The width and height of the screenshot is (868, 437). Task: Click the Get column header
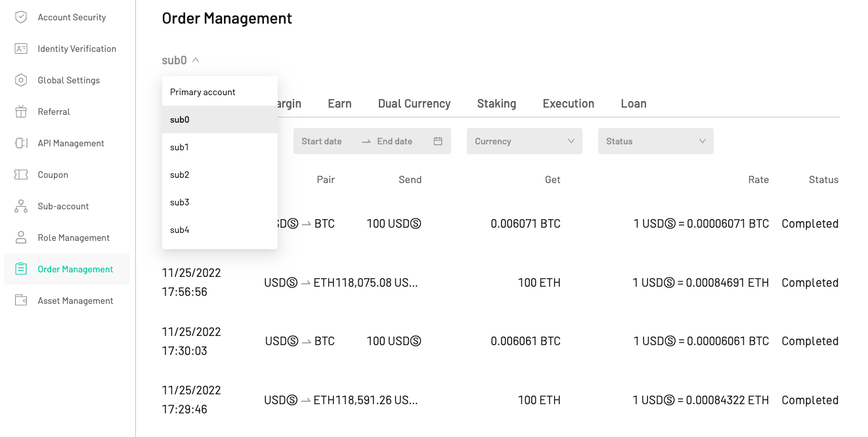[553, 180]
